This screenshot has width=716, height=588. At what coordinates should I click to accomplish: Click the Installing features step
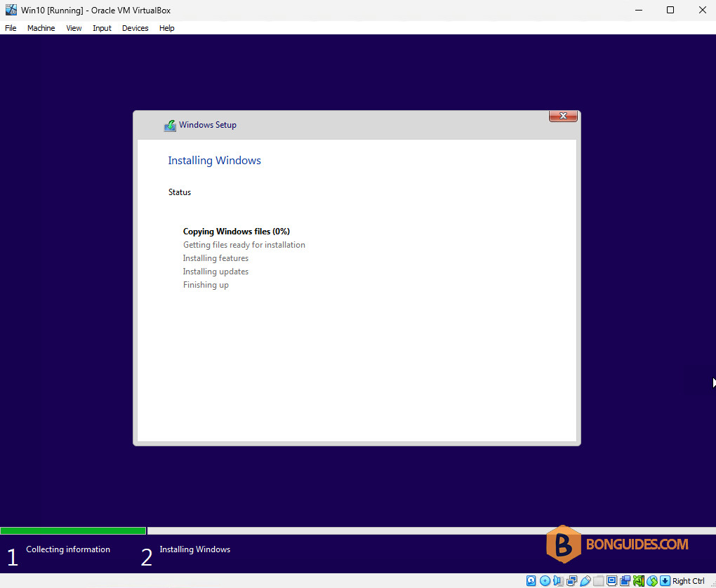pyautogui.click(x=216, y=258)
